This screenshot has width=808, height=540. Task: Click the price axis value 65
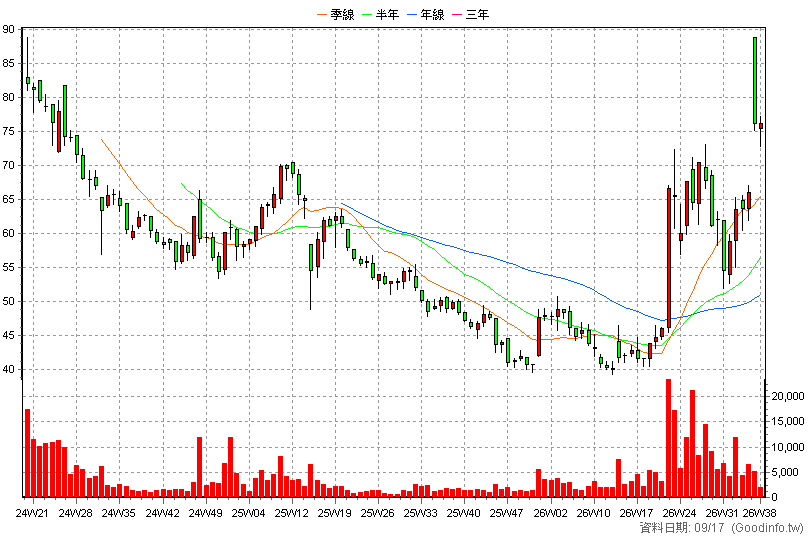click(x=8, y=200)
